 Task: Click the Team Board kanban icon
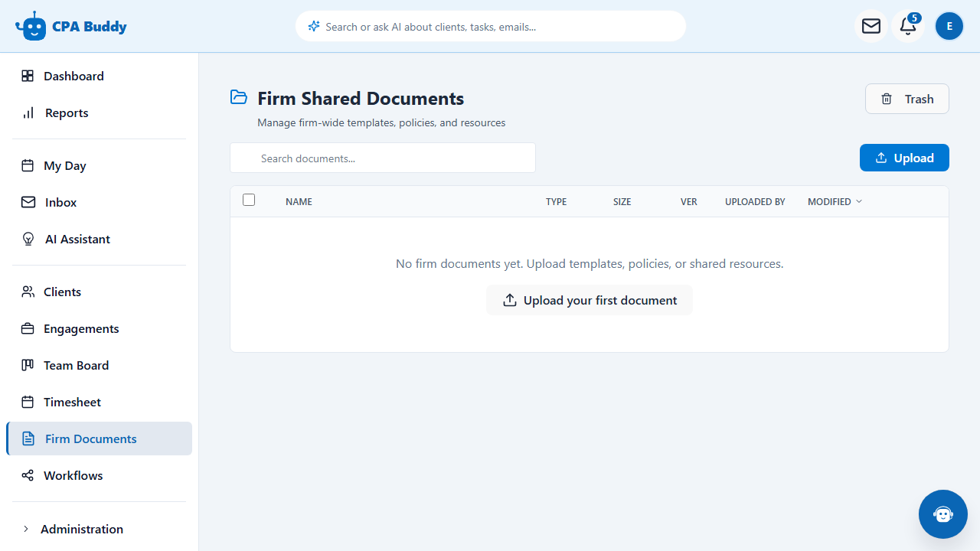[28, 365]
